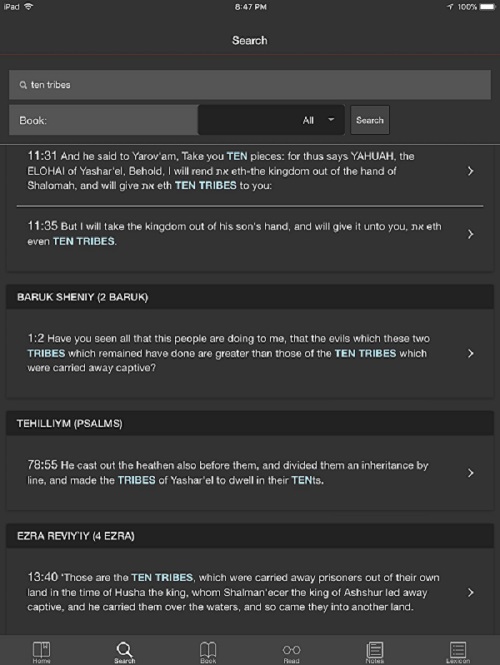Expand the Book filter dropdown set to All
The height and width of the screenshot is (665, 500).
pyautogui.click(x=271, y=120)
